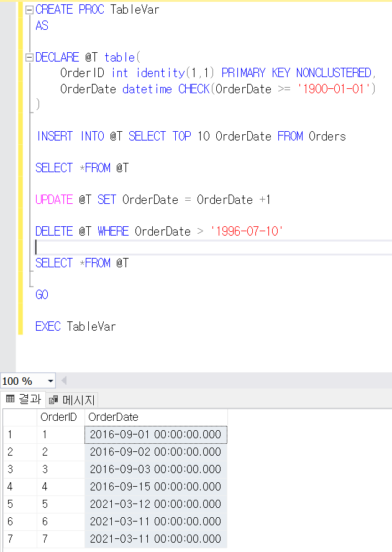Click the CHECK keyword in table definition
Image resolution: width=392 pixels, height=552 pixels.
(x=194, y=89)
